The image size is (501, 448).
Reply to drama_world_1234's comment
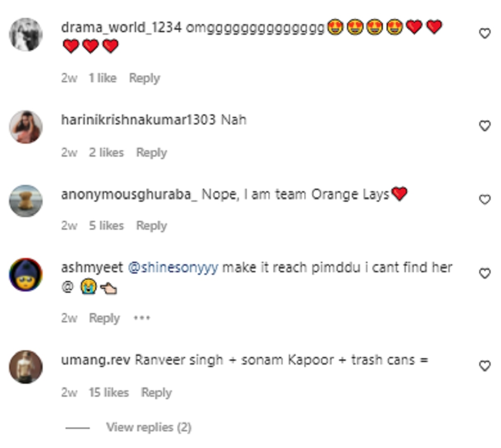[x=144, y=78]
